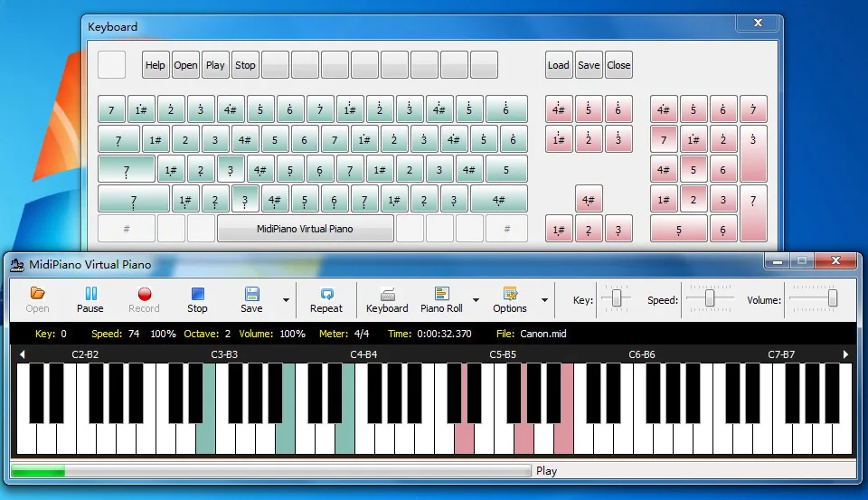Expand the dropdown arrow next to Save
This screenshot has width=868, height=500.
(287, 300)
